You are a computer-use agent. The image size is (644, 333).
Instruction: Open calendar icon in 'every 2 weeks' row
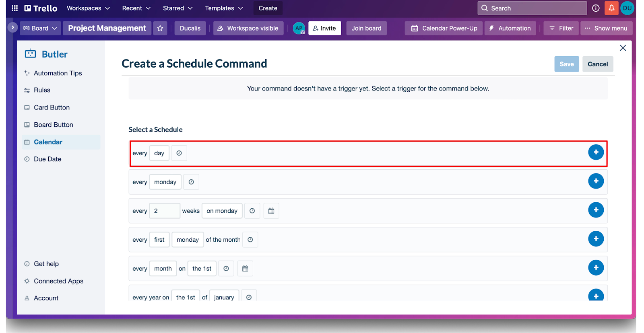pos(271,211)
